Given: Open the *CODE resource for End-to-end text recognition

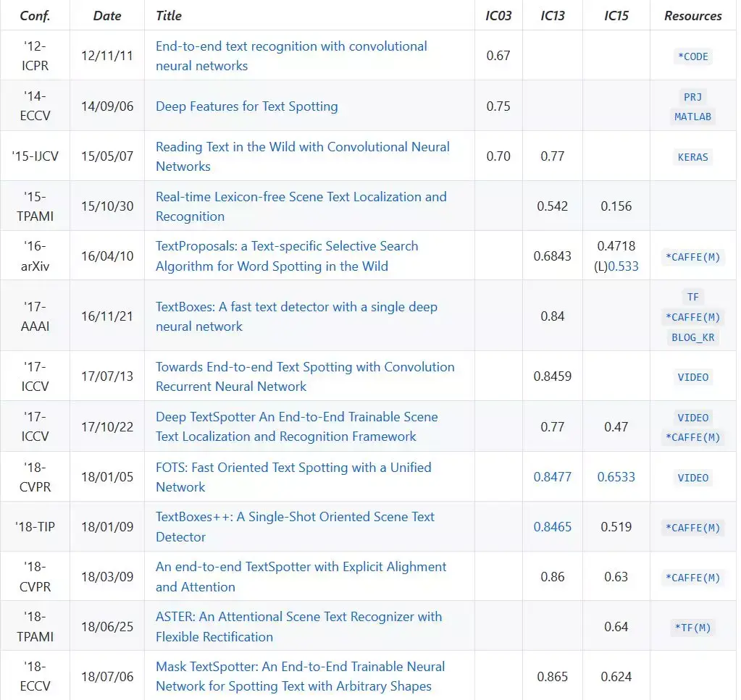Looking at the screenshot, I should (x=692, y=56).
